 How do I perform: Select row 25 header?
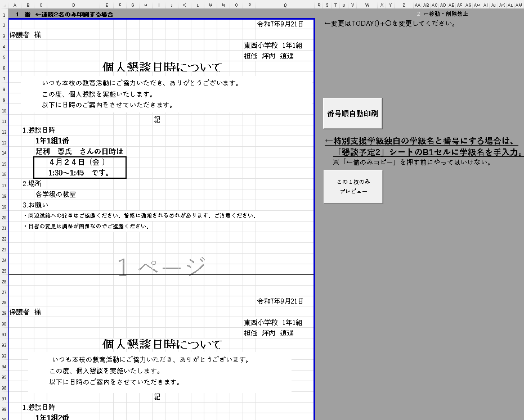[4, 271]
